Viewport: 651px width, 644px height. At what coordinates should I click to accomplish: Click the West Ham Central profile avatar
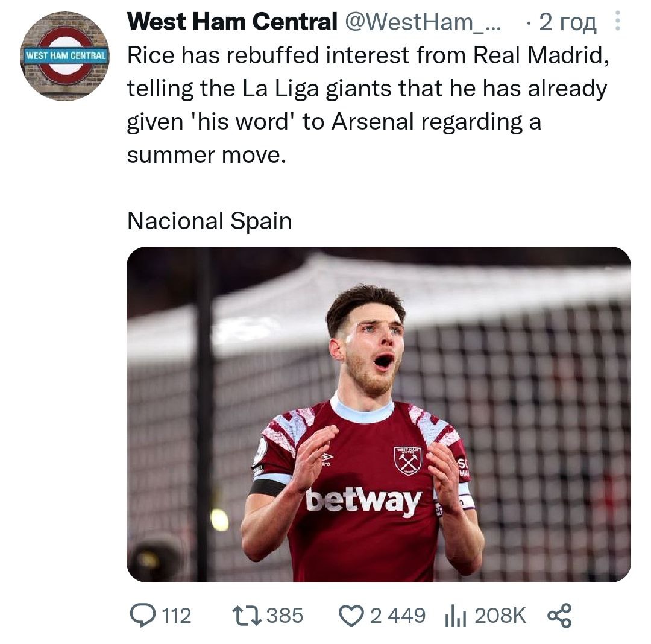pos(64,56)
